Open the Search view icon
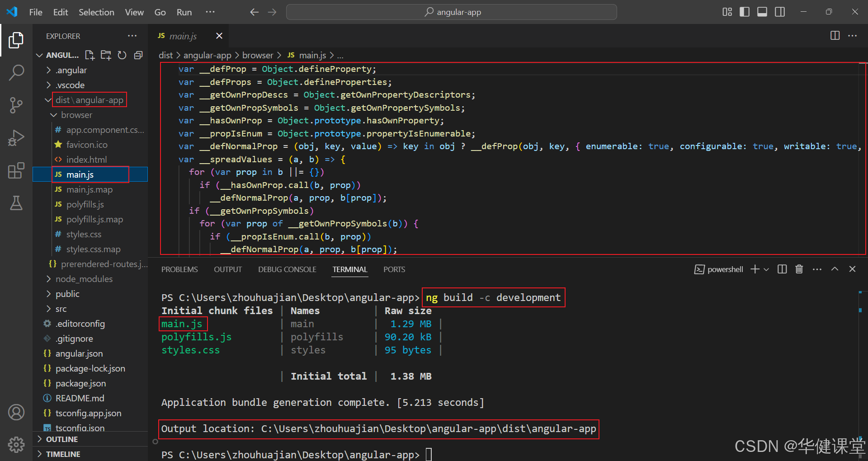 tap(16, 72)
